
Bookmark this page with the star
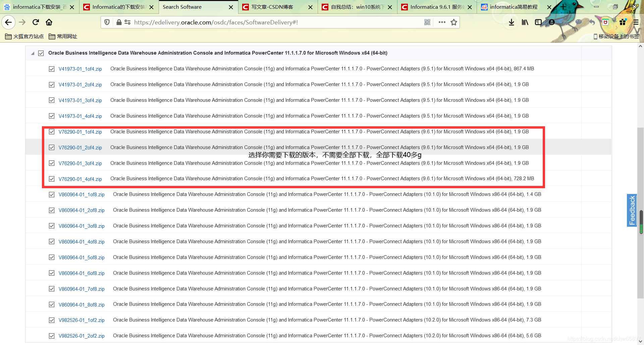454,22
